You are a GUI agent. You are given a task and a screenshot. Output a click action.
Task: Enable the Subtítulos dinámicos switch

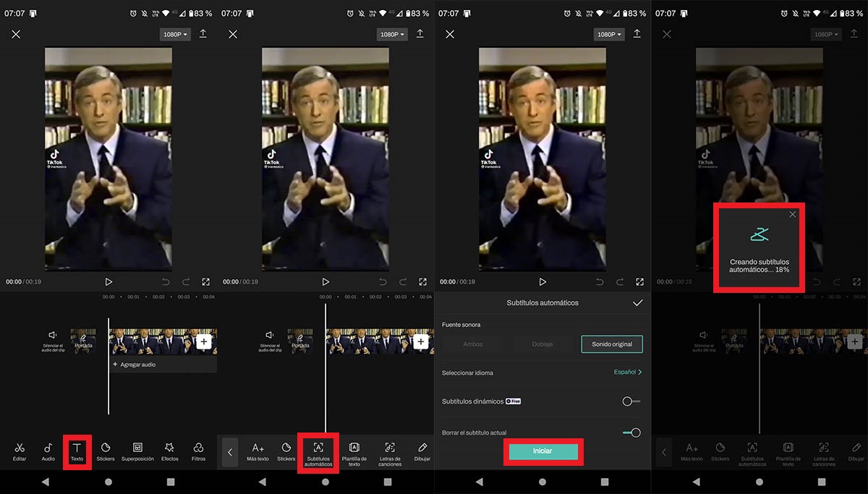[x=631, y=401]
